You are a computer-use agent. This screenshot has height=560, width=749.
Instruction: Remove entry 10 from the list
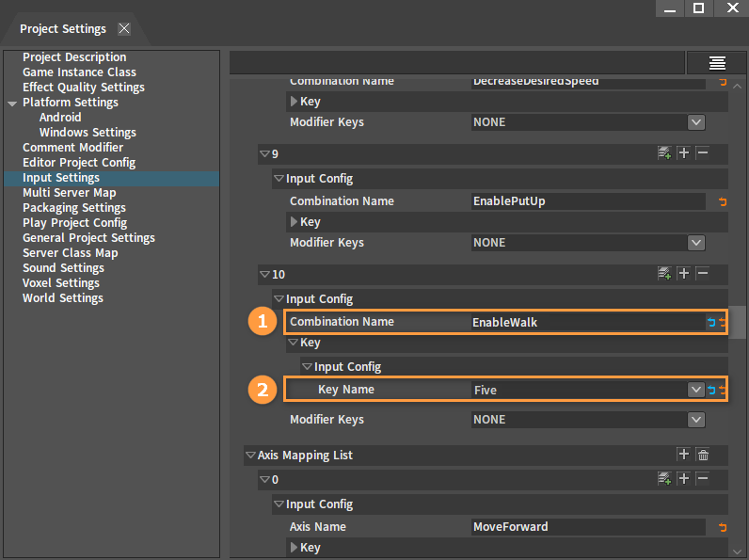tap(702, 273)
